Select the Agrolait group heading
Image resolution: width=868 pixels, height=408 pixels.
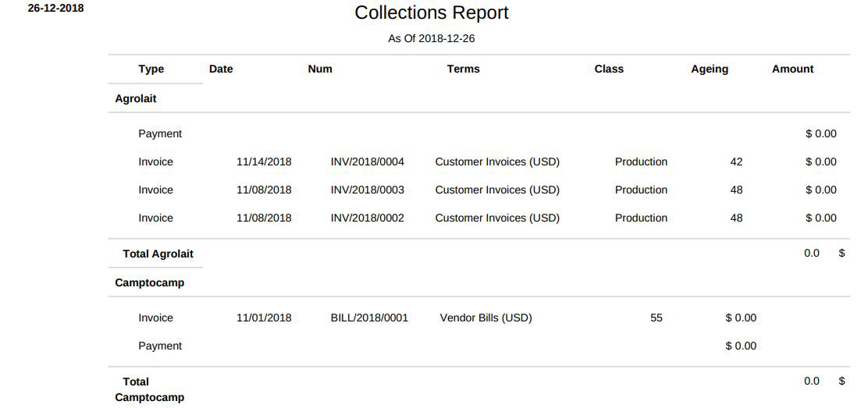coord(136,98)
